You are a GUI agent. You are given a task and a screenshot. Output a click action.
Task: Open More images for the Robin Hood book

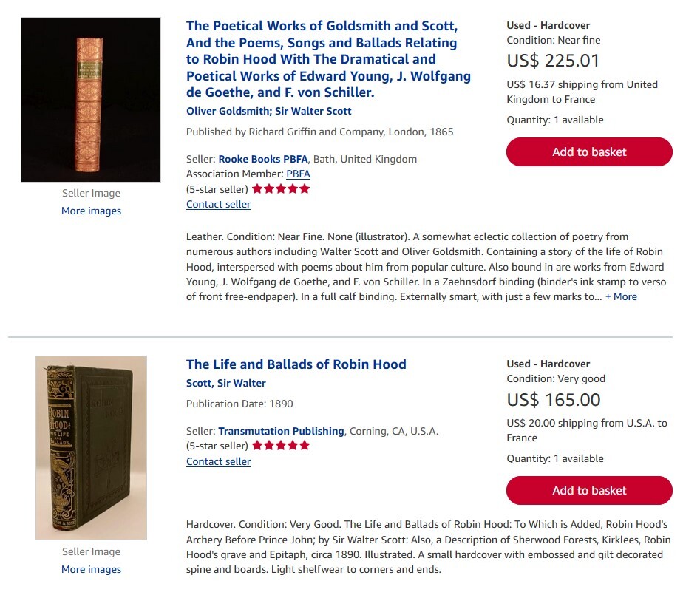coord(91,569)
